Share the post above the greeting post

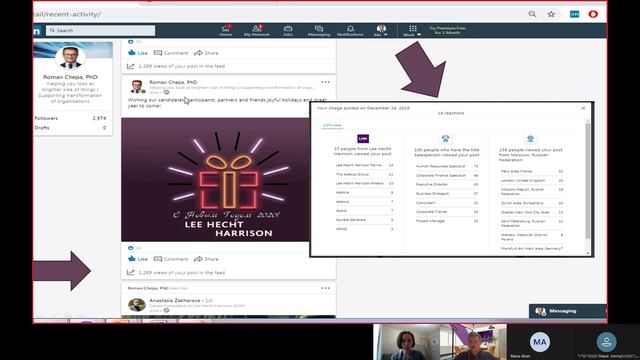(x=206, y=53)
